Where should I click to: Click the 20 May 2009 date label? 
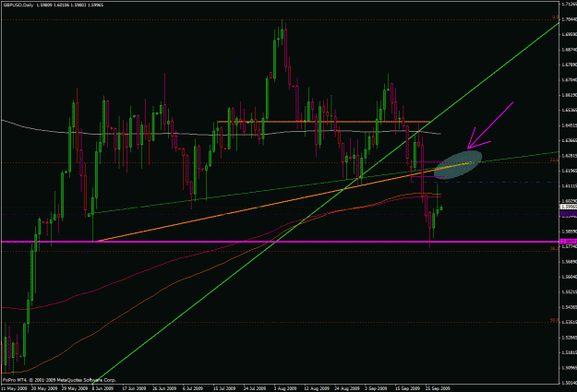pyautogui.click(x=44, y=388)
